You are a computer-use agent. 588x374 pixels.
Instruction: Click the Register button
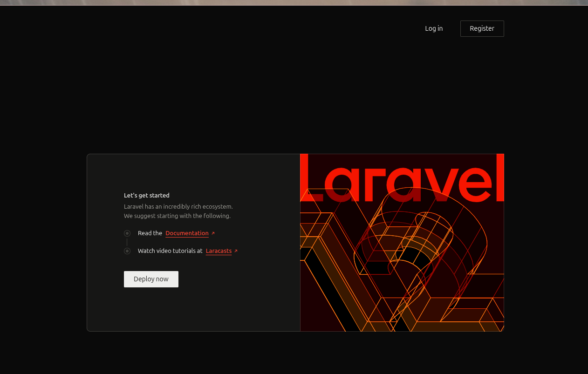[482, 28]
